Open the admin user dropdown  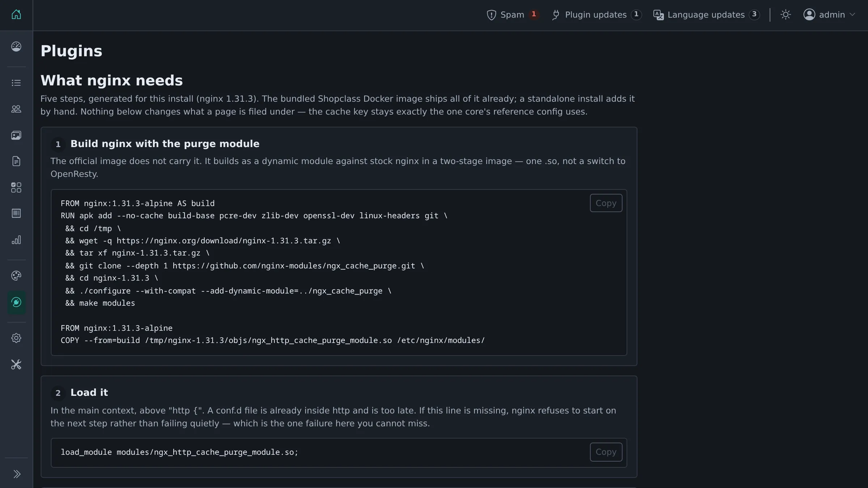coord(829,15)
